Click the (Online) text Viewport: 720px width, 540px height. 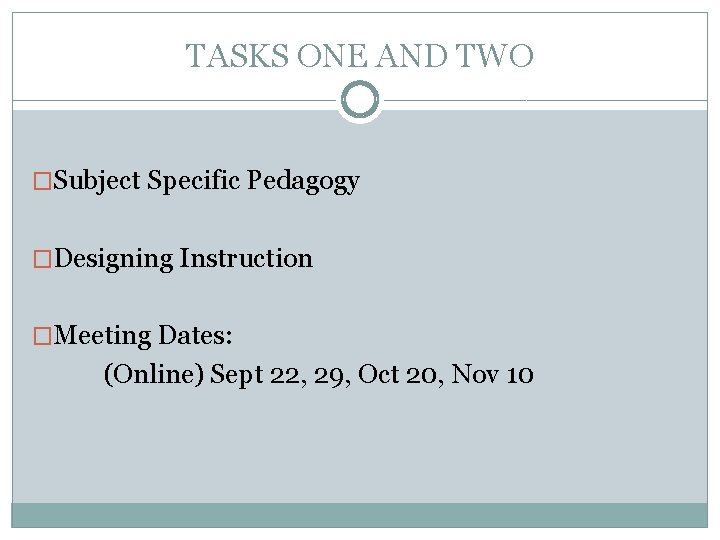tap(154, 375)
